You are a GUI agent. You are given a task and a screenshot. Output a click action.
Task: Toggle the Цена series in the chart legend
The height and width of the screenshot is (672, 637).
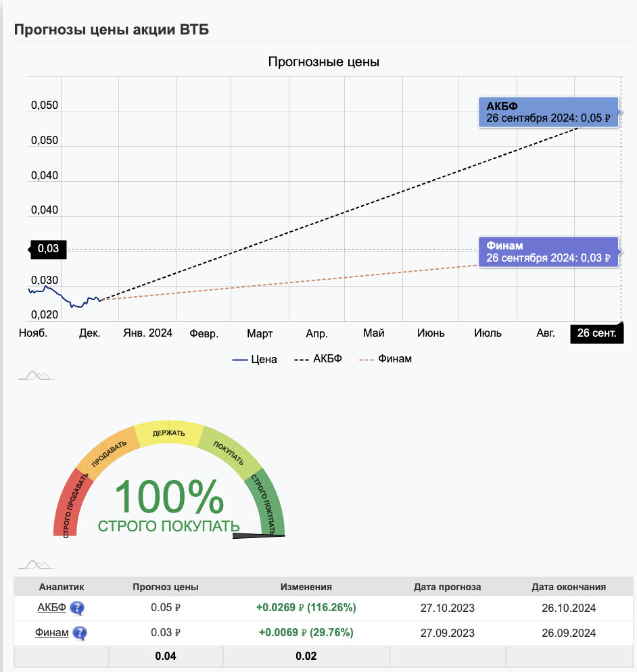point(255,359)
